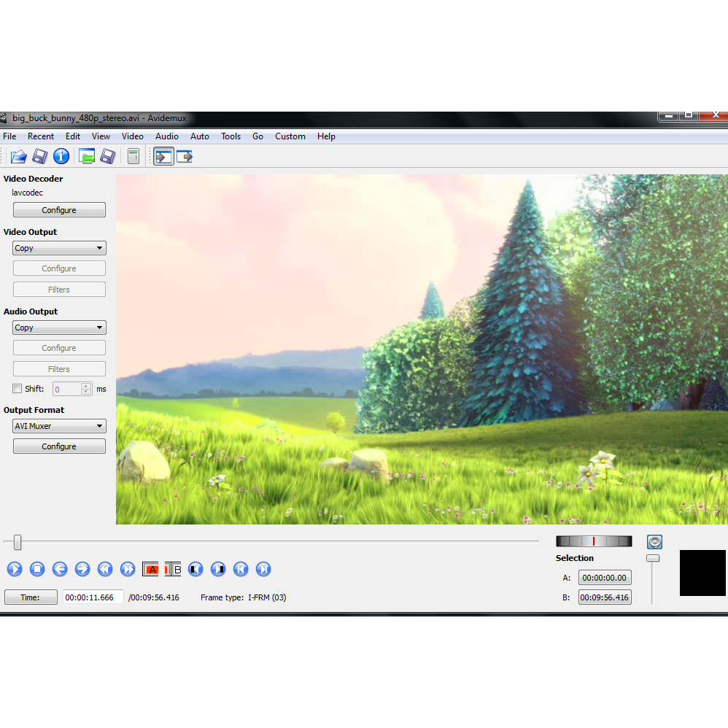Open the Tools menu
Screen dimensions: 728x728
(231, 136)
